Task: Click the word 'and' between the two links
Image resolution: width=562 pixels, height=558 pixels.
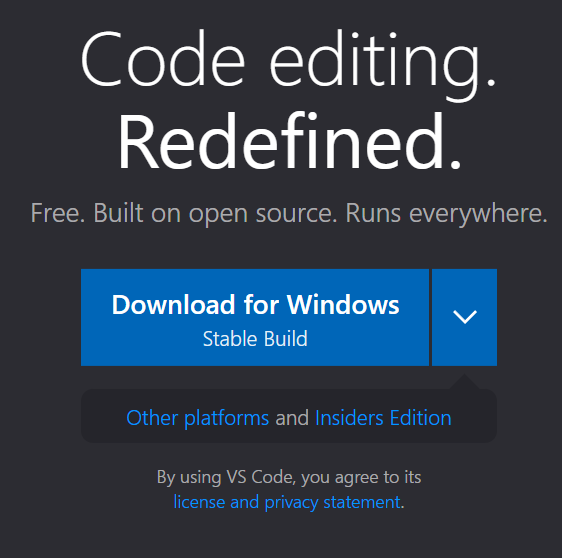Action: click(x=292, y=418)
